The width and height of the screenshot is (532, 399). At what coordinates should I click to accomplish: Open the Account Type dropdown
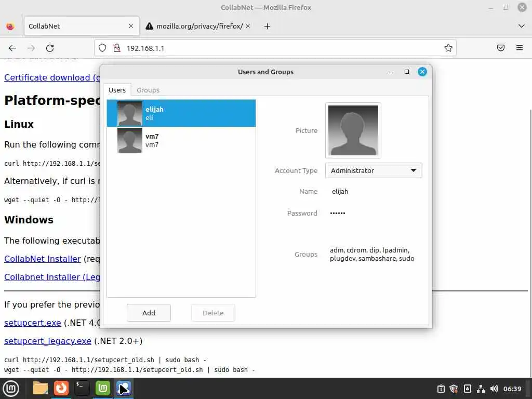pos(374,170)
